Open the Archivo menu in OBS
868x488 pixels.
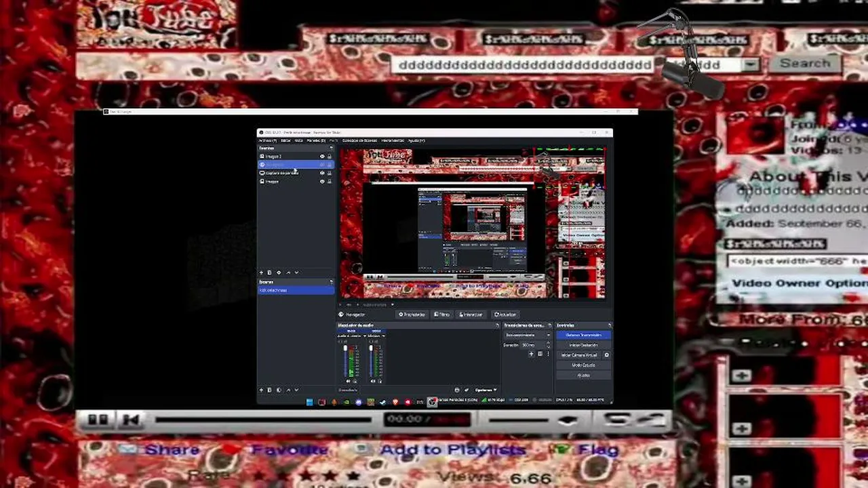pos(267,140)
